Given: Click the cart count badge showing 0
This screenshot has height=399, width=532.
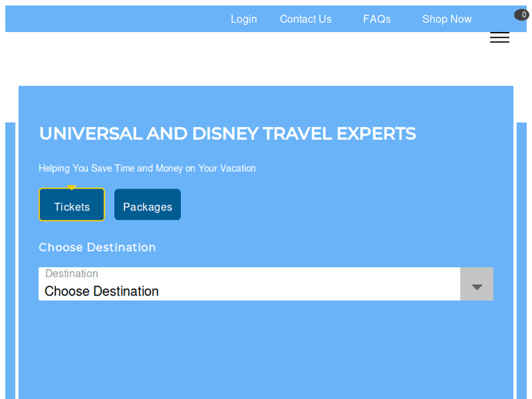Looking at the screenshot, I should (522, 15).
